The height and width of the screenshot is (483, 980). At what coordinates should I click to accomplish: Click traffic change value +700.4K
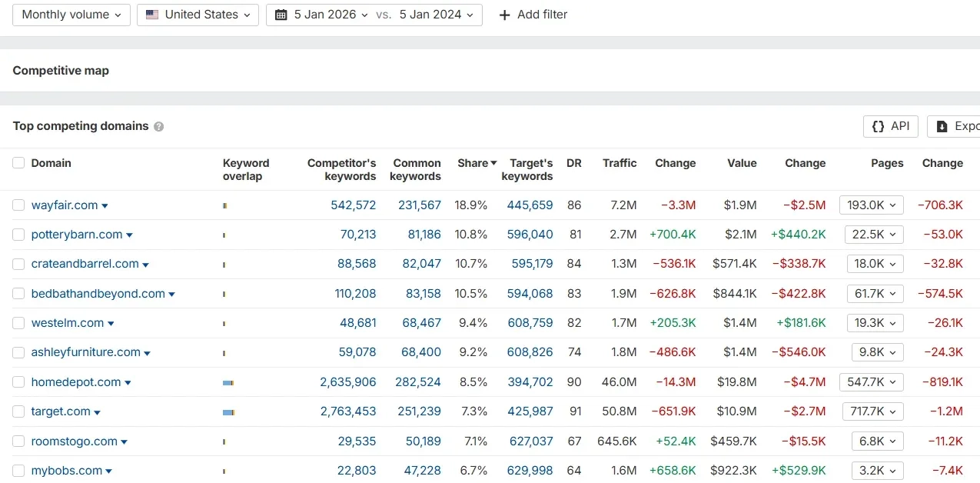(x=673, y=235)
